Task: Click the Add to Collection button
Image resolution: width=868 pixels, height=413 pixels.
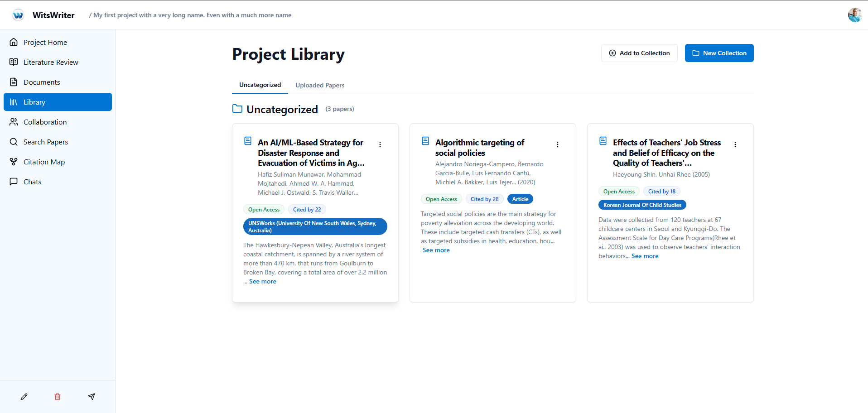Action: tap(639, 53)
